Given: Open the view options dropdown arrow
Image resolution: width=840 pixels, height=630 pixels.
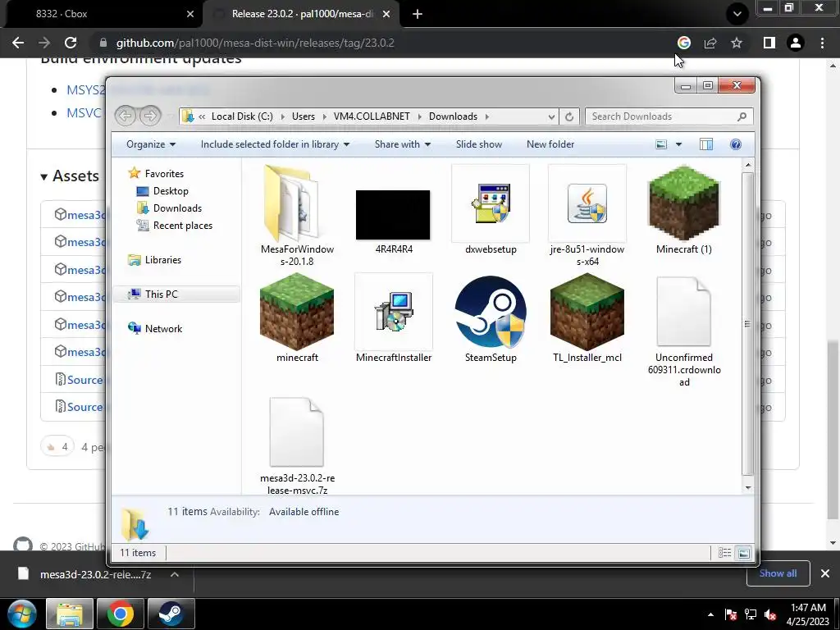Looking at the screenshot, I should pyautogui.click(x=678, y=144).
